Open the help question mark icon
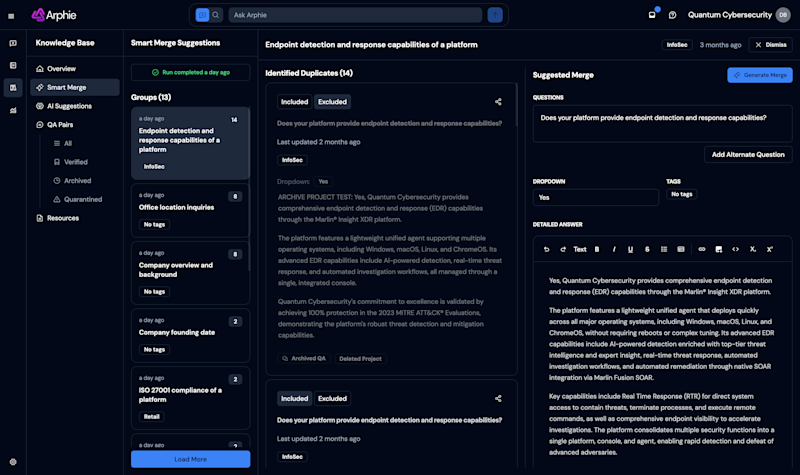This screenshot has height=475, width=800. [x=672, y=15]
